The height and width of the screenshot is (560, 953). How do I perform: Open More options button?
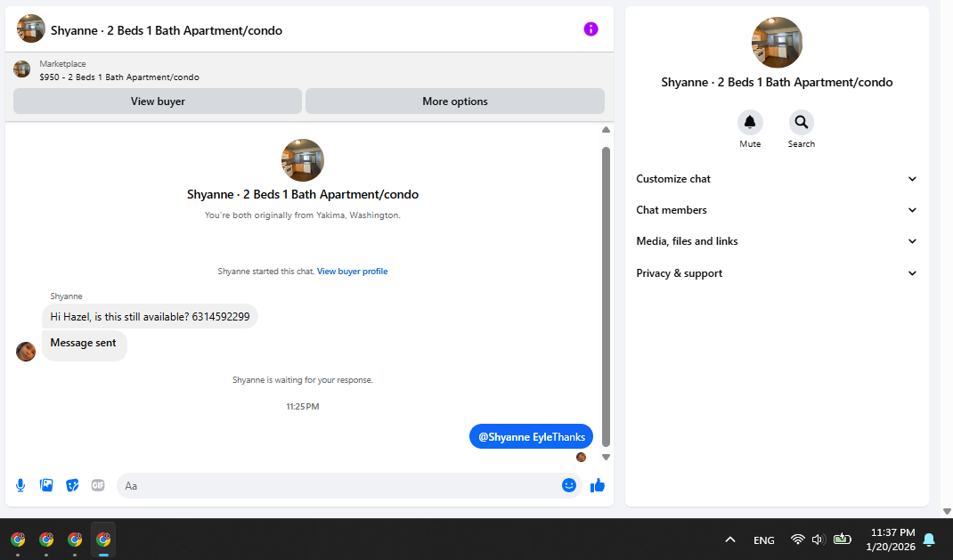(454, 101)
